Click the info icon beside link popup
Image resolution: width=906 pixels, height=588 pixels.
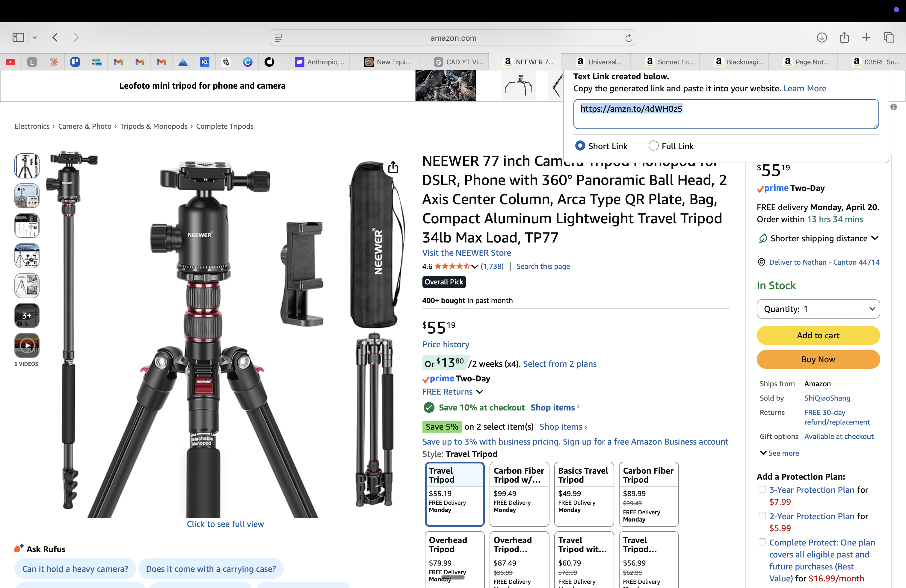(894, 107)
